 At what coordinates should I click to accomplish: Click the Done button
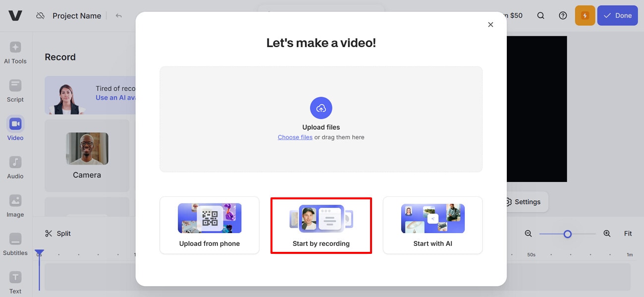pos(617,15)
